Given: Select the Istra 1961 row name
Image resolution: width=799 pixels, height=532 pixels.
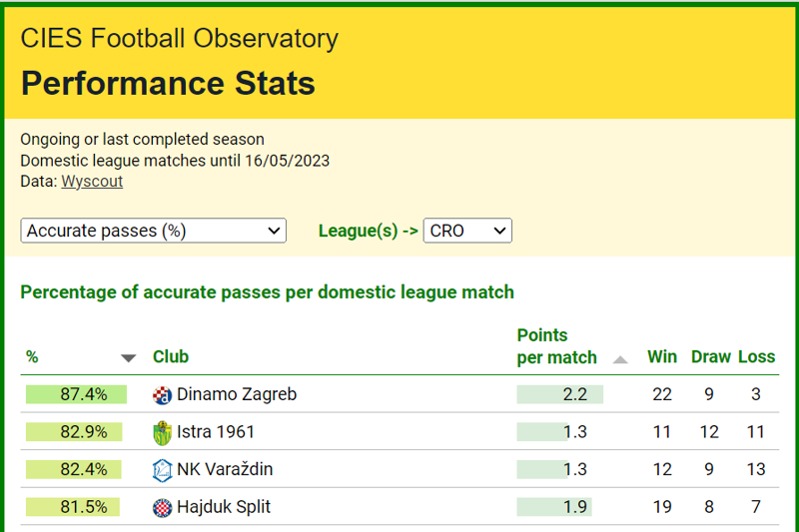Looking at the screenshot, I should [x=216, y=432].
